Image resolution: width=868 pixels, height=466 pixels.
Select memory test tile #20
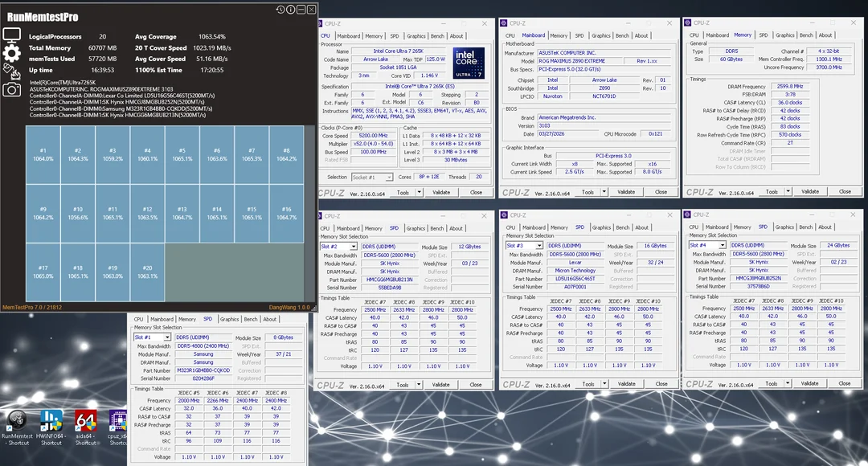point(147,272)
